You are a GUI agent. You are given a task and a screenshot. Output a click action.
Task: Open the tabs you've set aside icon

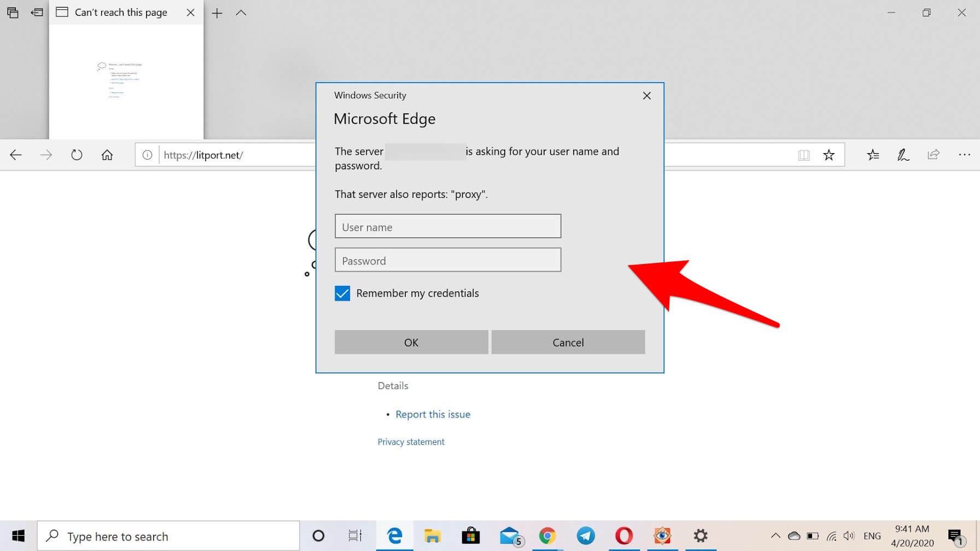point(13,13)
